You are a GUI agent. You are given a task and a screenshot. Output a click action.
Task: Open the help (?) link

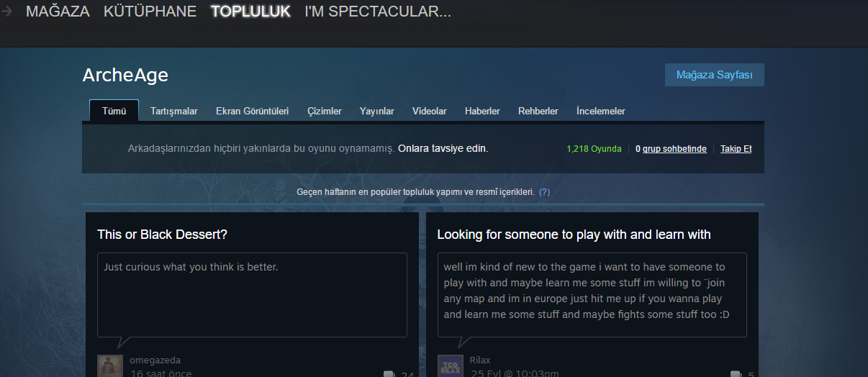544,192
